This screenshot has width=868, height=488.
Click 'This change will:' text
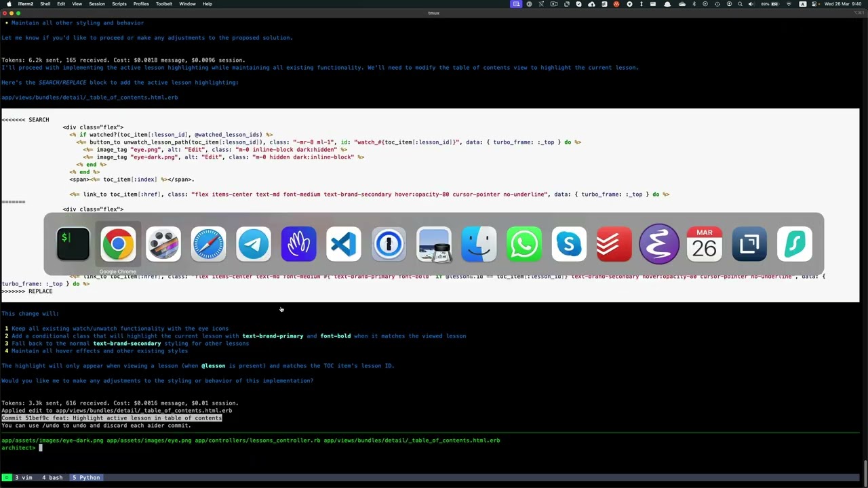tap(31, 314)
